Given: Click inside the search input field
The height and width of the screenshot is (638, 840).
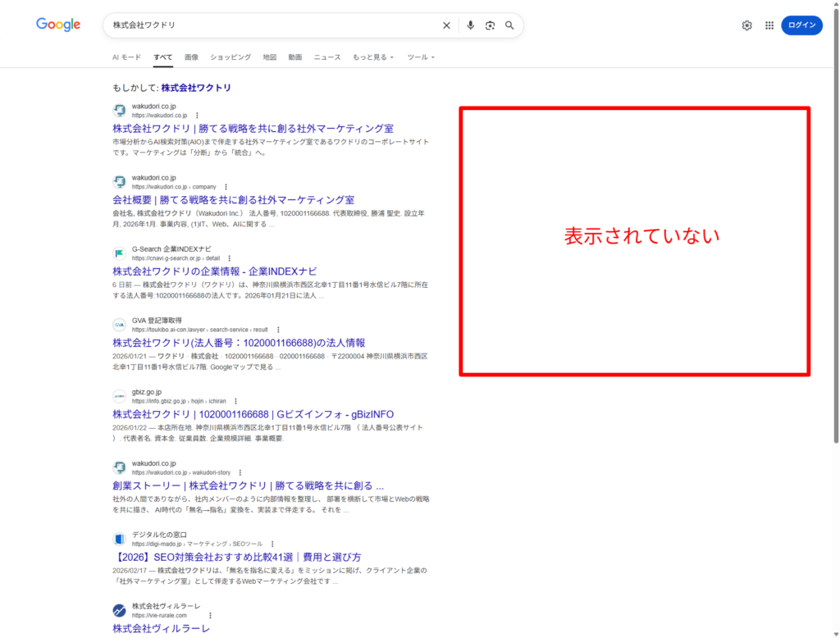Looking at the screenshot, I should [271, 25].
